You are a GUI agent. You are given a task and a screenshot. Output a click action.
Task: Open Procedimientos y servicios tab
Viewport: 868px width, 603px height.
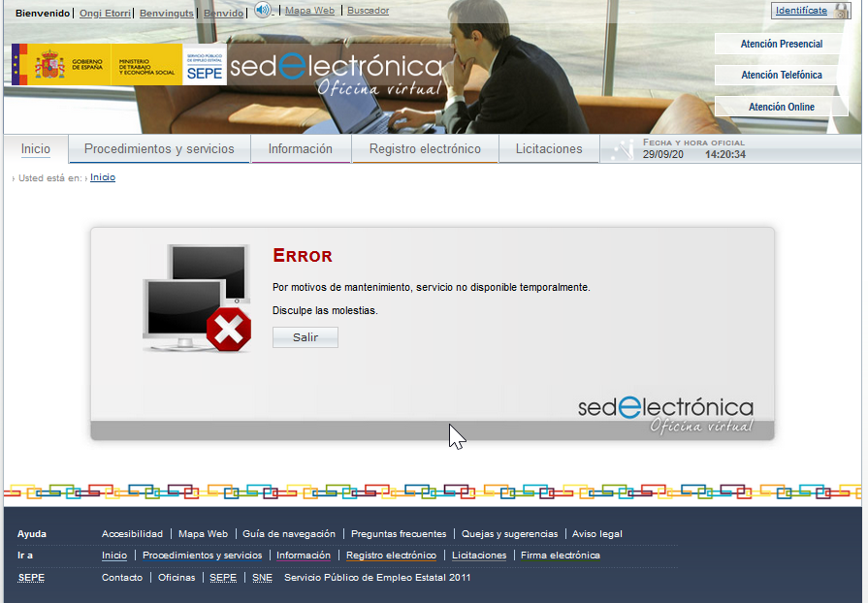(159, 149)
